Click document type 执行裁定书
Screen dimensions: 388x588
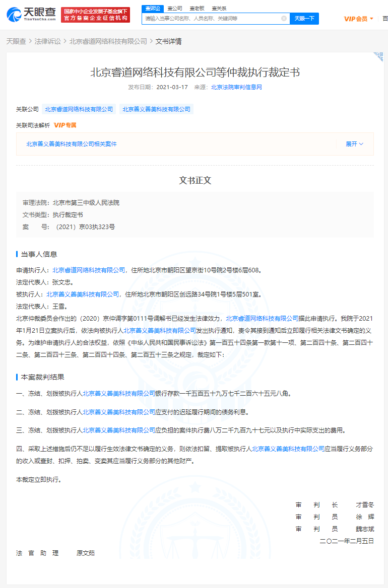pos(68,215)
